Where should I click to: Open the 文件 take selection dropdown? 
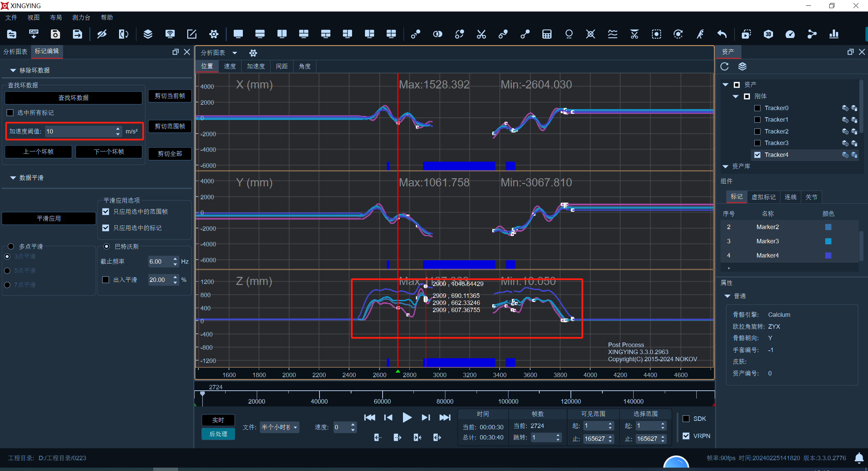click(x=279, y=427)
